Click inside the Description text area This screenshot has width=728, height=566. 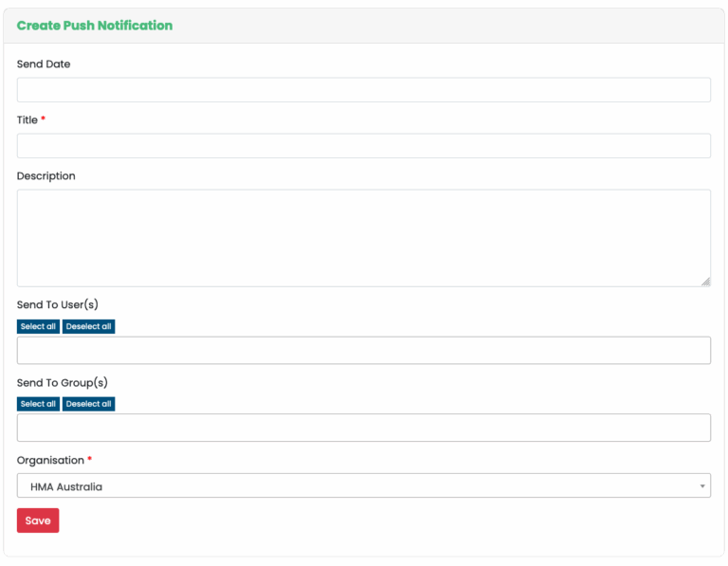(363, 237)
